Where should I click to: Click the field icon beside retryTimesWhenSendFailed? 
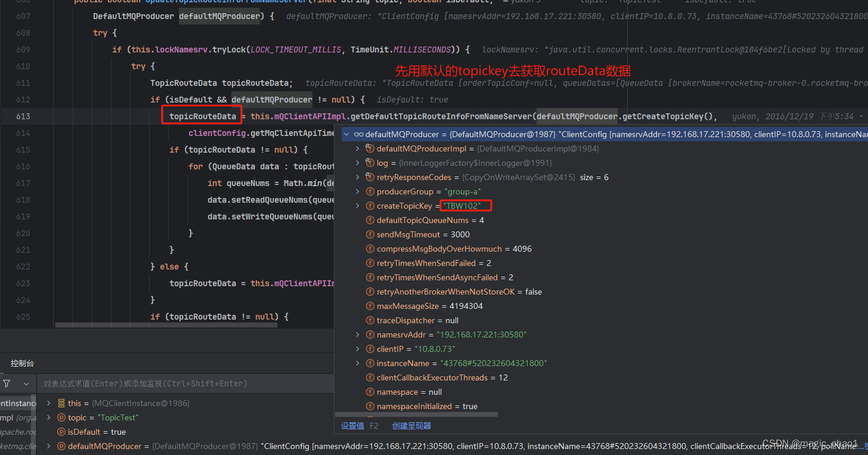pyautogui.click(x=370, y=263)
